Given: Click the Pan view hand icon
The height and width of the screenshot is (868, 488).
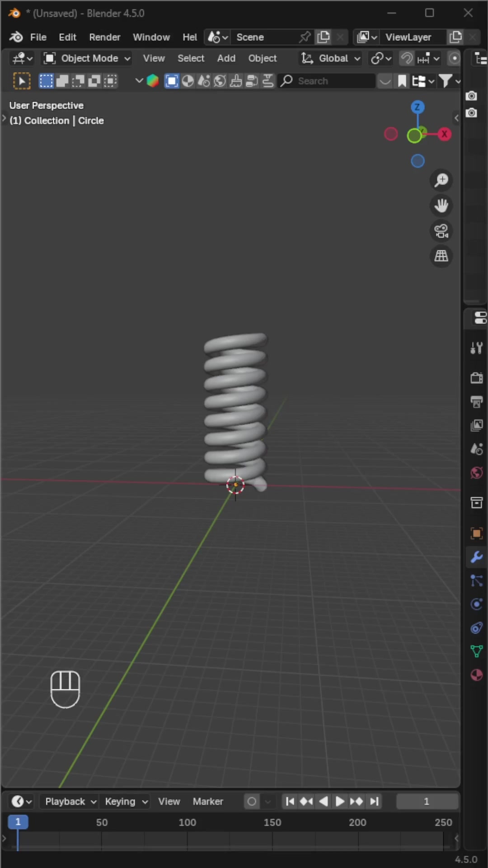Looking at the screenshot, I should point(441,206).
